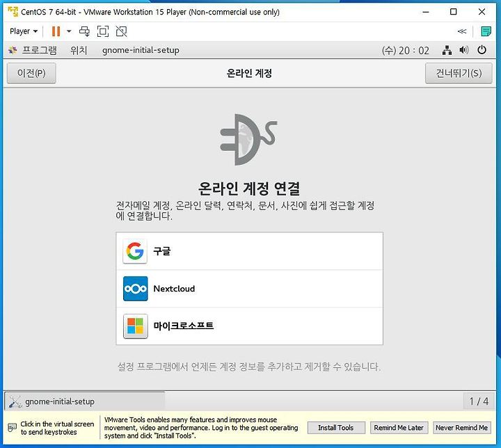Open the green notes icon in VMware toolbar
This screenshot has width=501, height=448.
coord(486,31)
